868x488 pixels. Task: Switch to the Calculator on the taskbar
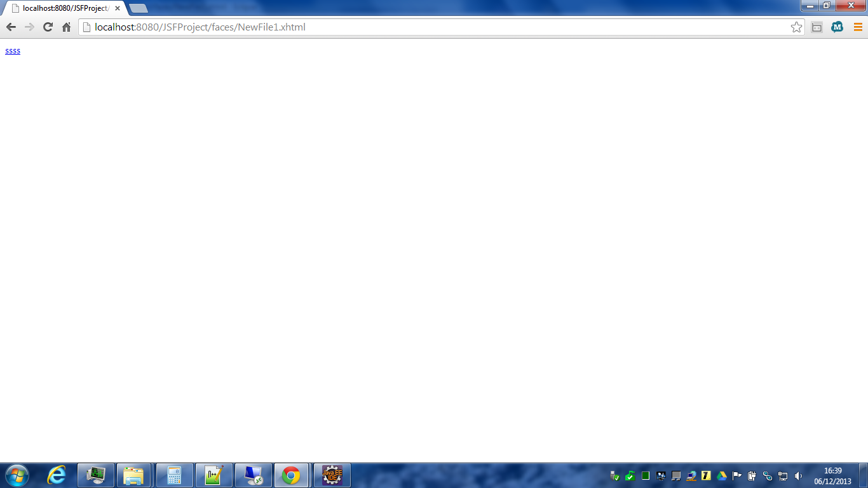click(175, 475)
